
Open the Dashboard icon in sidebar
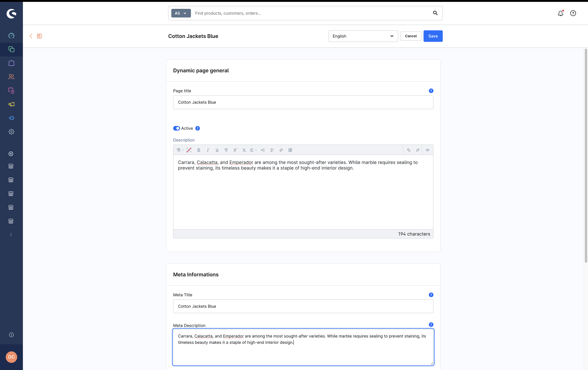click(11, 36)
